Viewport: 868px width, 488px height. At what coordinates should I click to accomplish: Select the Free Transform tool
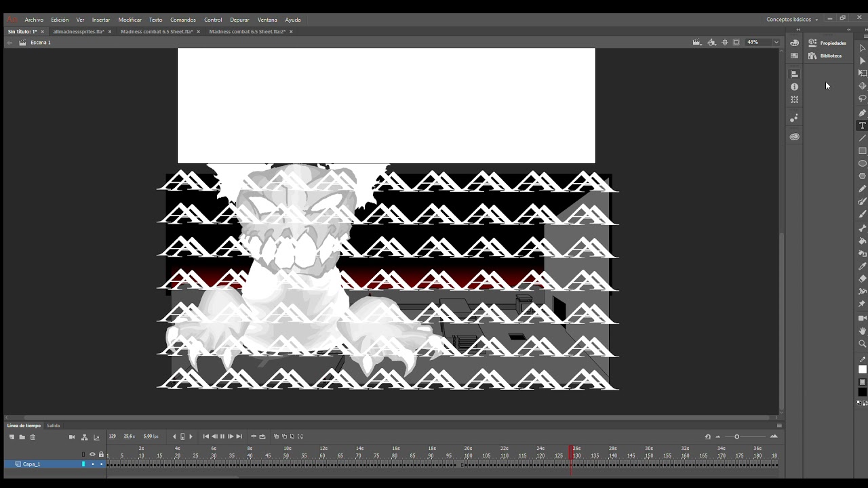tap(863, 73)
